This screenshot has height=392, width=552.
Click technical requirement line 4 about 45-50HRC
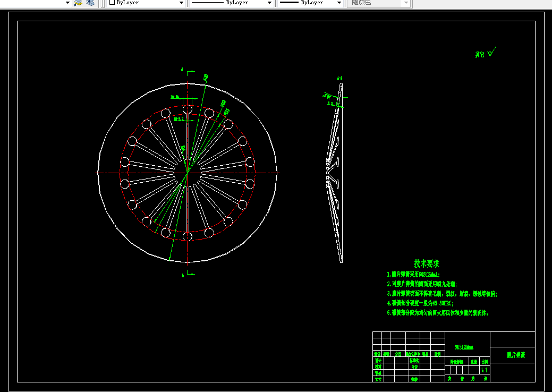(420, 303)
